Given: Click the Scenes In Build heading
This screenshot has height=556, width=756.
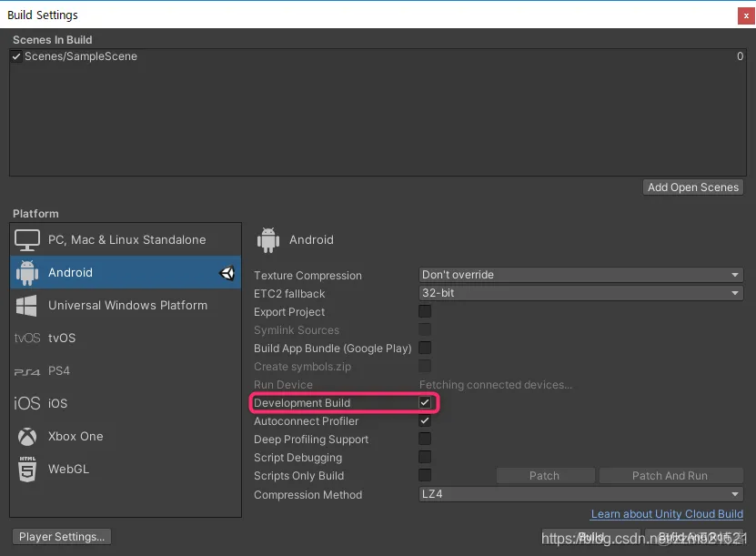Looking at the screenshot, I should [x=53, y=40].
